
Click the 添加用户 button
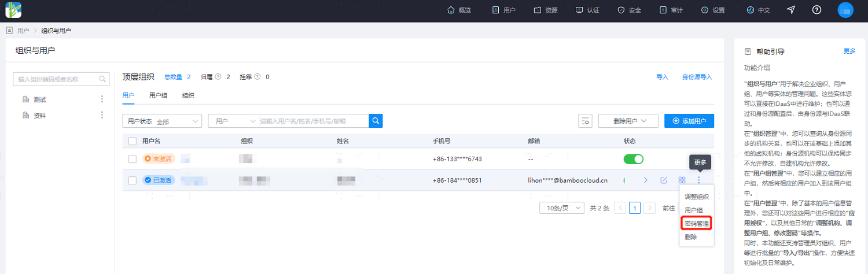coord(689,121)
